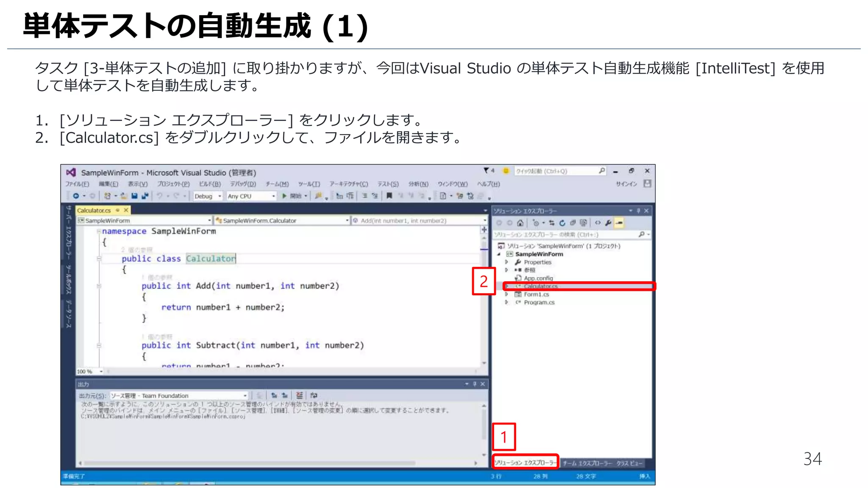The height and width of the screenshot is (488, 868).
Task: Click the Collapse All icon in Solution Explorer
Action: [573, 223]
